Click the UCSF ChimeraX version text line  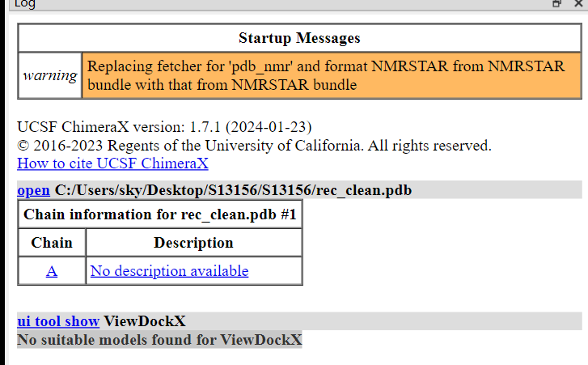click(164, 128)
